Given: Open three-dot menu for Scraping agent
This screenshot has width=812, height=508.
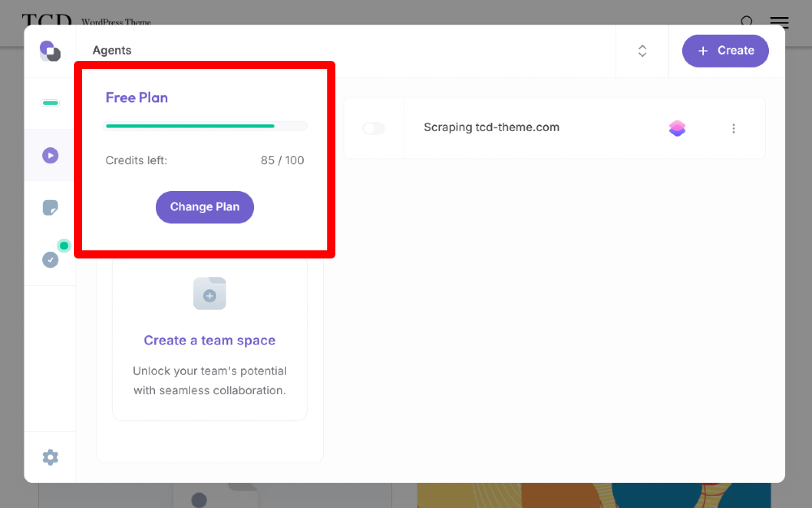Looking at the screenshot, I should pos(734,128).
